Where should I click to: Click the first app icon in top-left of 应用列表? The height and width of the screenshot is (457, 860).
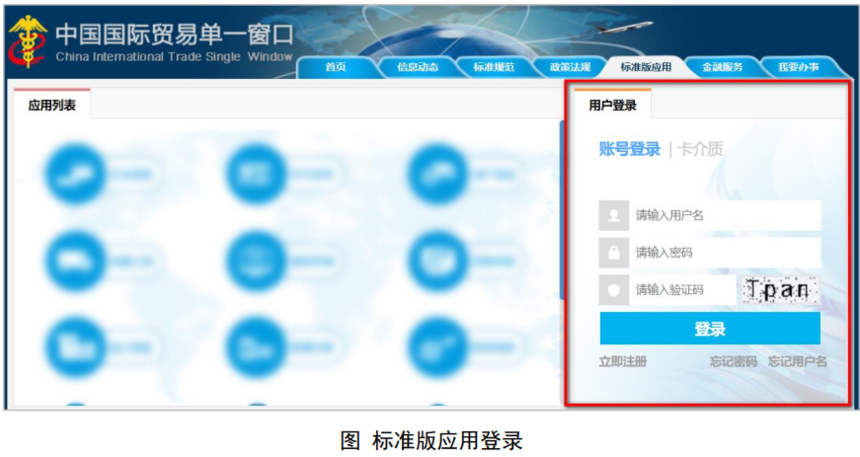click(x=75, y=173)
